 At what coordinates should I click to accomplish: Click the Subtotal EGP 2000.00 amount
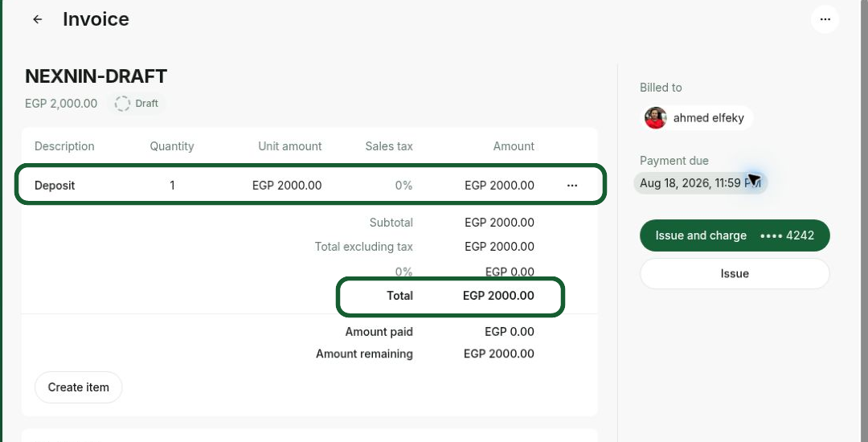(x=499, y=223)
